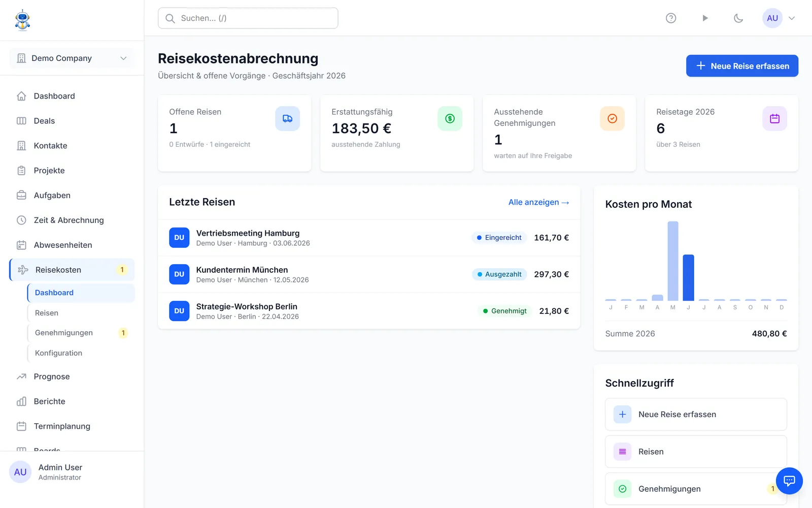Open Deals in the sidebar

pyautogui.click(x=72, y=121)
